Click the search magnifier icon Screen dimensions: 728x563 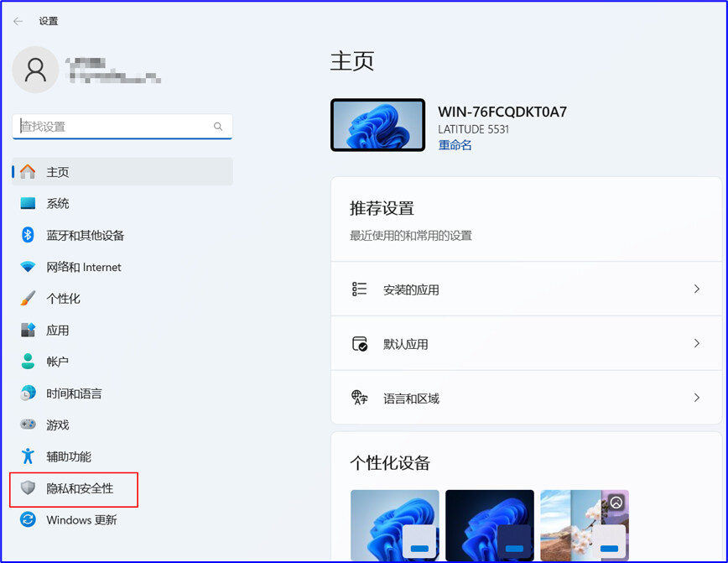218,127
